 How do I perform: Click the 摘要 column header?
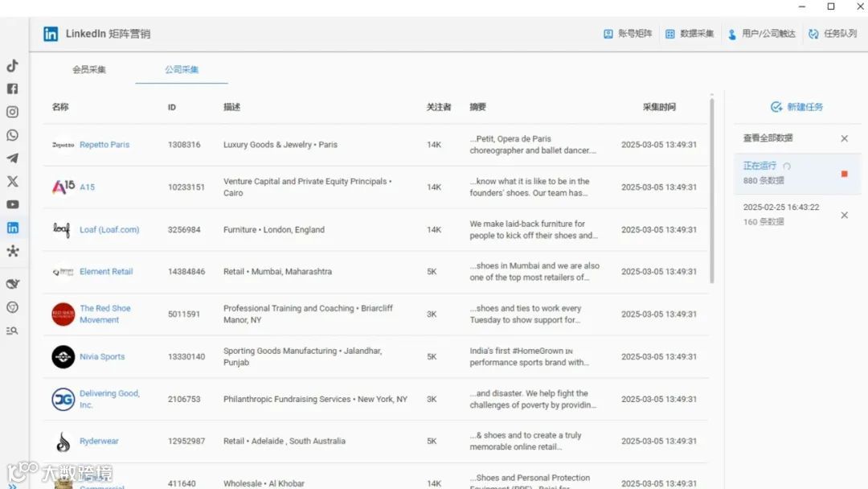click(x=477, y=107)
